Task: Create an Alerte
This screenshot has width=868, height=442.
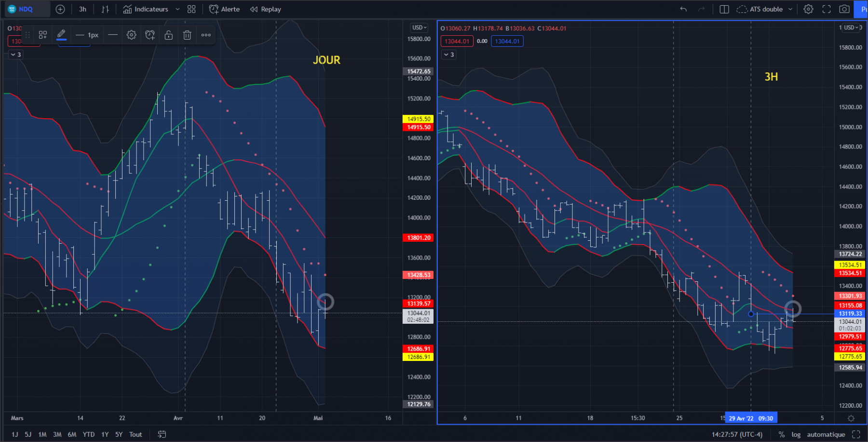Action: pyautogui.click(x=224, y=9)
